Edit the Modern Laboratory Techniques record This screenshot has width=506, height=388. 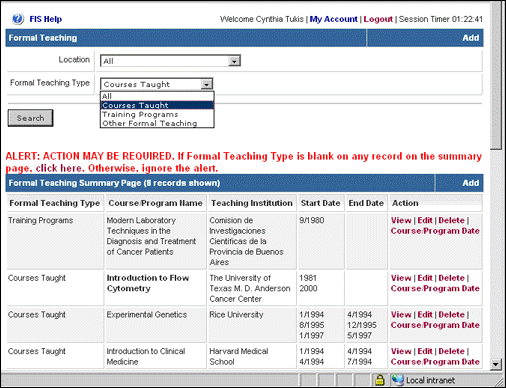pyautogui.click(x=425, y=220)
